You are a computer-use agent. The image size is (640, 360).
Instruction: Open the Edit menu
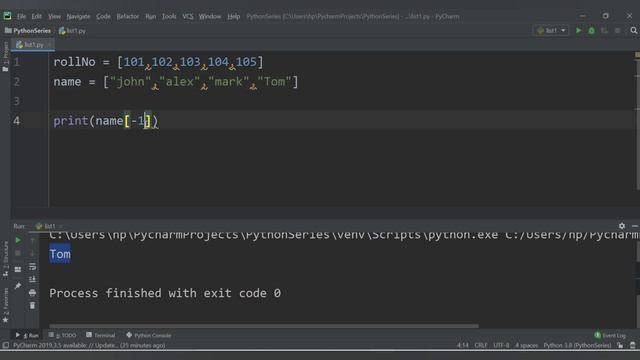point(37,16)
